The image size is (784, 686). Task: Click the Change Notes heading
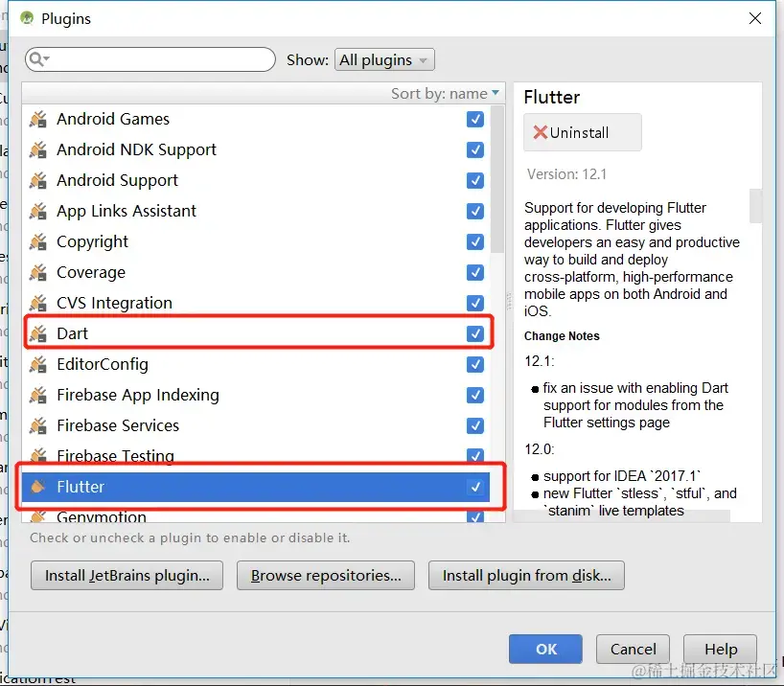pyautogui.click(x=562, y=336)
